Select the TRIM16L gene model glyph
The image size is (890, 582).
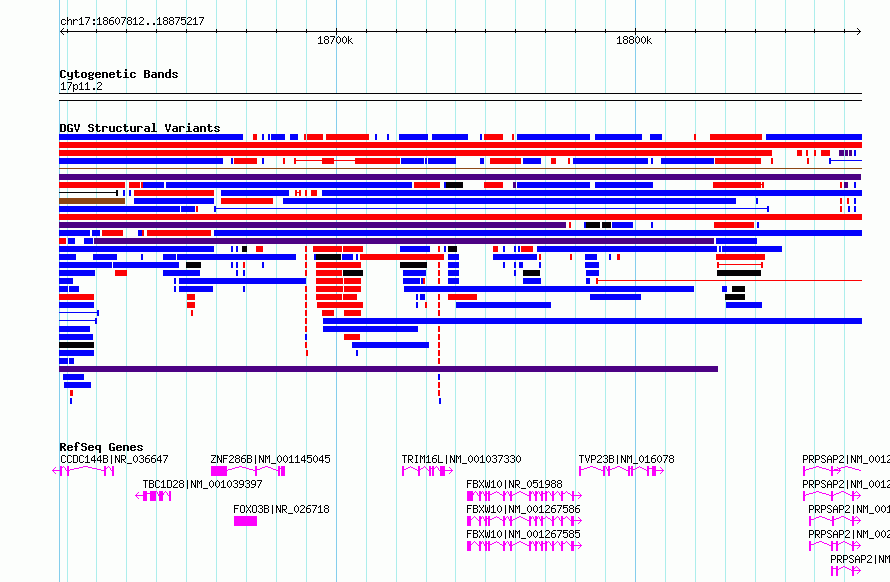click(x=427, y=471)
